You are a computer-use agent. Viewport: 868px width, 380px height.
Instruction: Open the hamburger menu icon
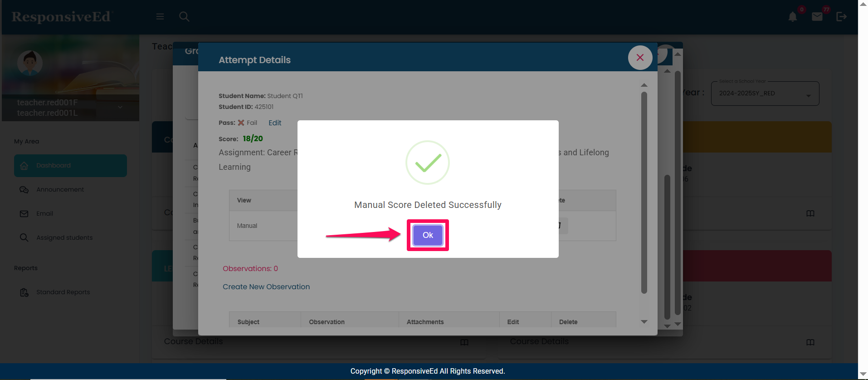(160, 17)
